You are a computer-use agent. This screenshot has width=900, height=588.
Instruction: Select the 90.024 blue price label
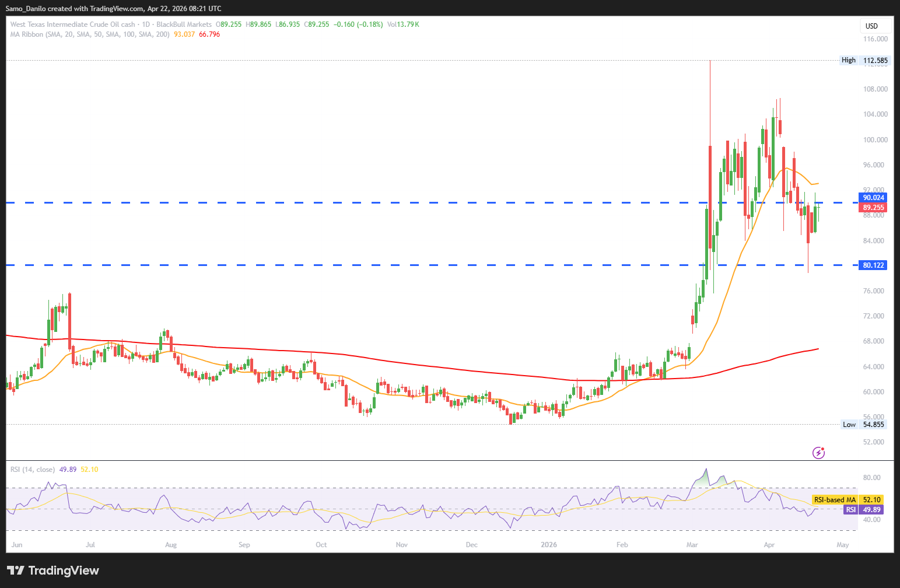[x=873, y=198]
